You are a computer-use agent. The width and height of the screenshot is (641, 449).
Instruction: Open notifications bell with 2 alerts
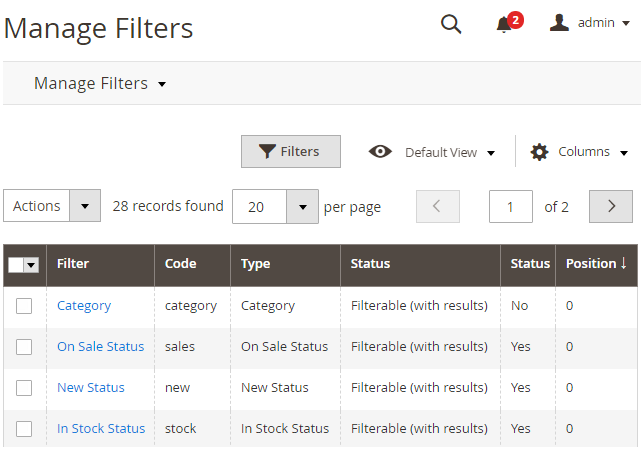click(x=509, y=22)
